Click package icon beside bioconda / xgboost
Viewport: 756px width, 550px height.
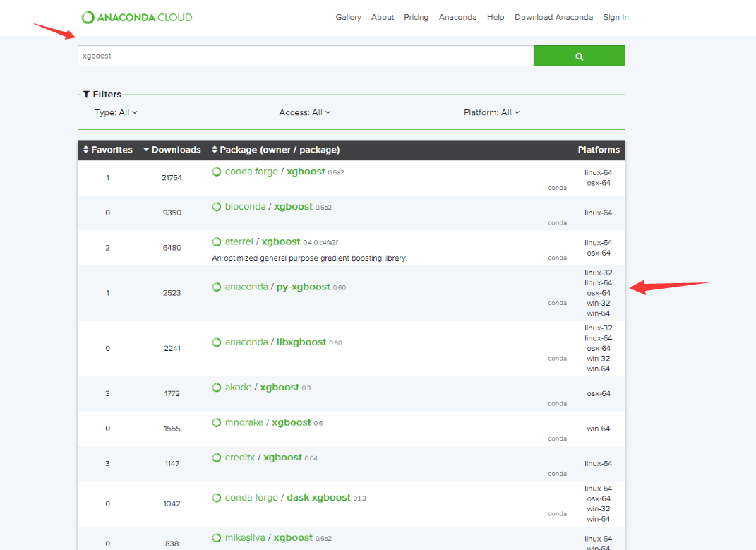pyautogui.click(x=217, y=206)
